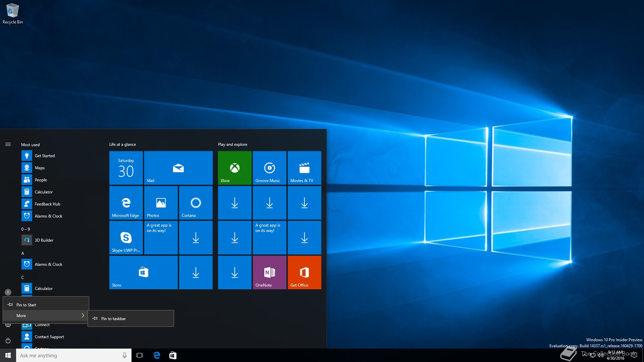Open Recycle Bin on the desktop
The image size is (644, 362).
[13, 13]
